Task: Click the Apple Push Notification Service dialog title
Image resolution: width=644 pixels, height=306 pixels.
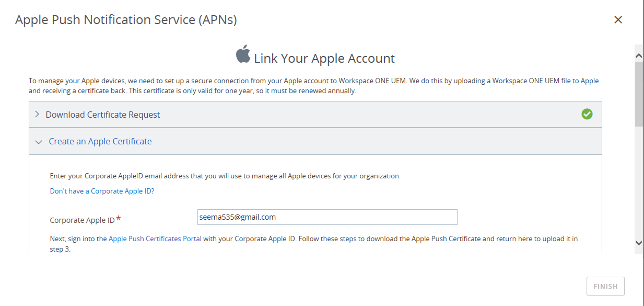Action: [126, 20]
